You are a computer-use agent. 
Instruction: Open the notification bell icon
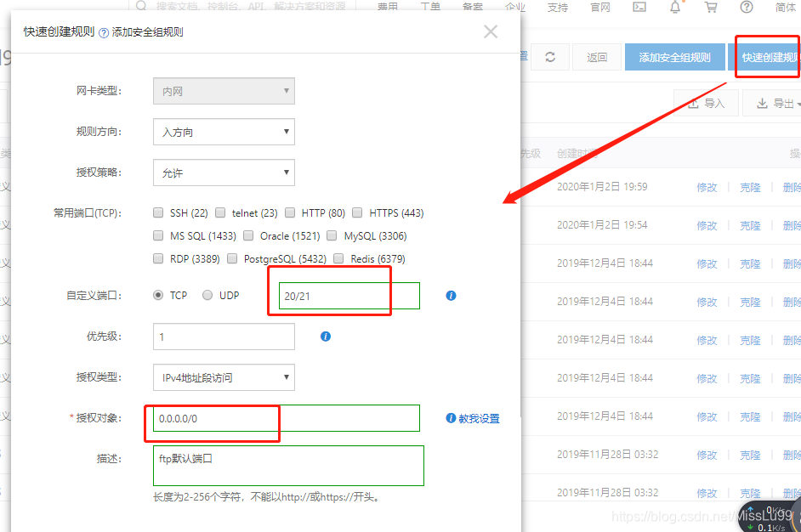[675, 7]
